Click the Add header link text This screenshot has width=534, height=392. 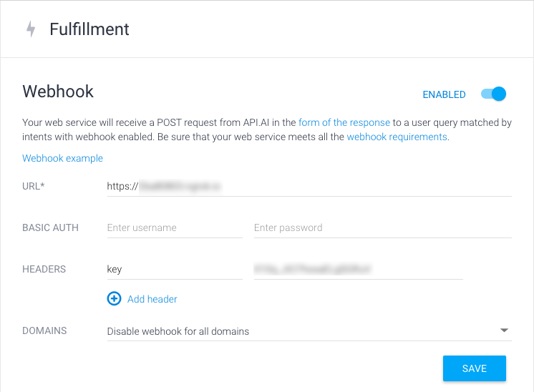(x=152, y=299)
